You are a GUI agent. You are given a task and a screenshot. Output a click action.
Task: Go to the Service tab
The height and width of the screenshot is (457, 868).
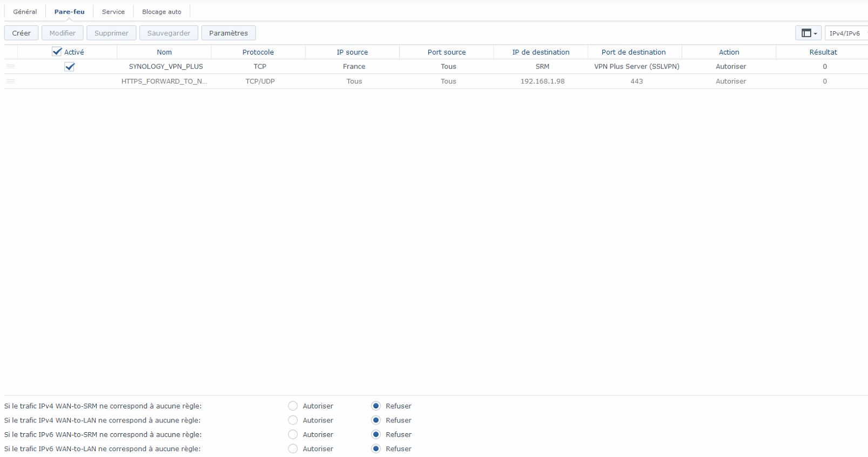113,11
